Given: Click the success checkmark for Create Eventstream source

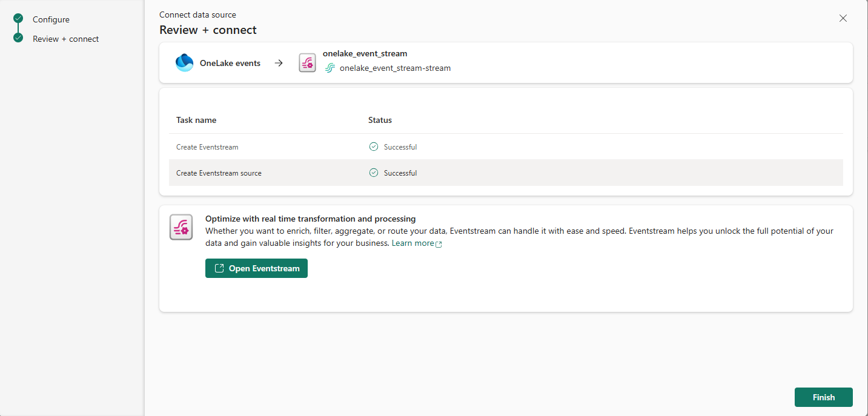Looking at the screenshot, I should pos(374,173).
